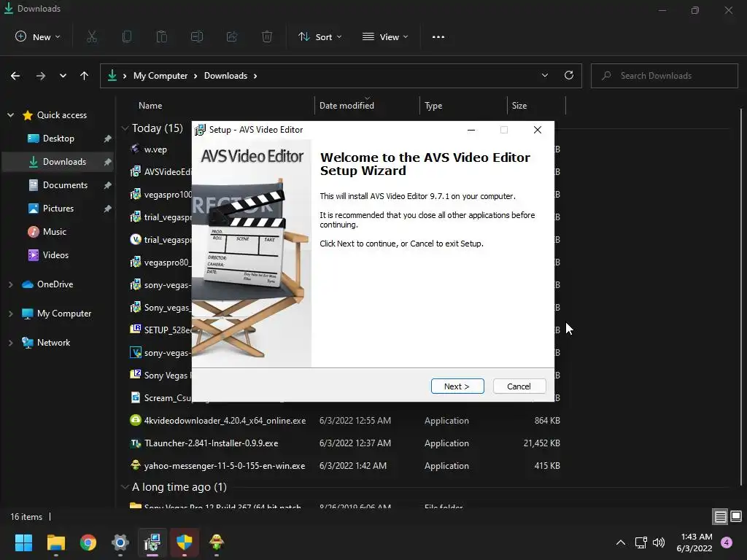Click the Delete trash icon
747x560 pixels.
click(267, 36)
